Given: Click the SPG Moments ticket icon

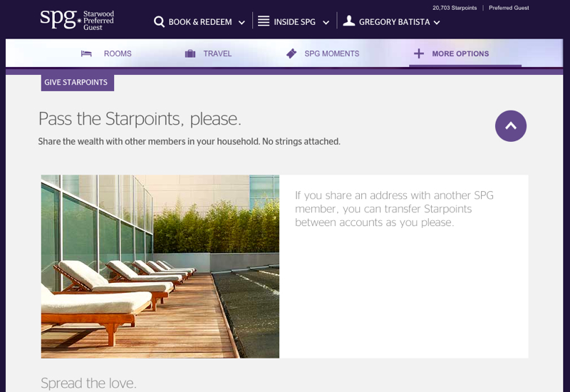Looking at the screenshot, I should [291, 53].
